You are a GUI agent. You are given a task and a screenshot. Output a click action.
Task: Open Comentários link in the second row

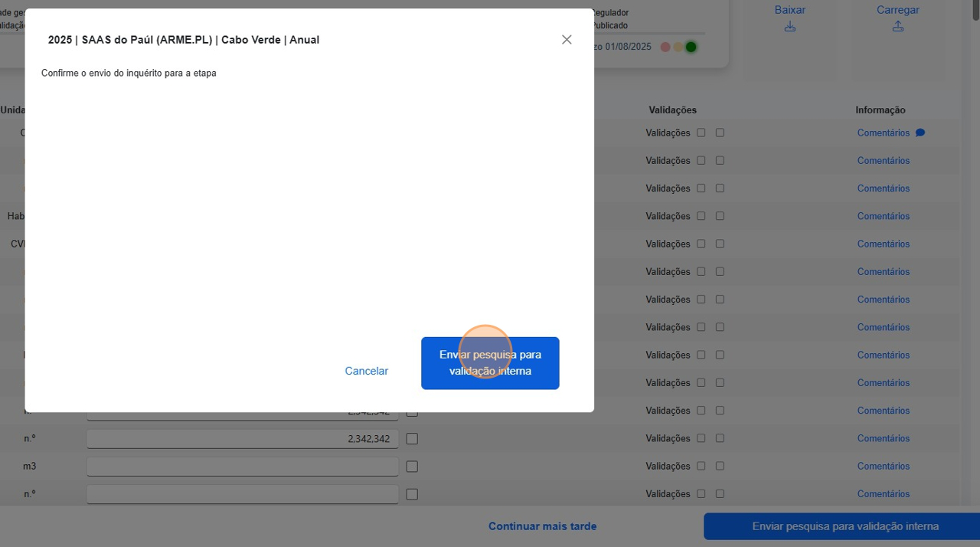[884, 160]
